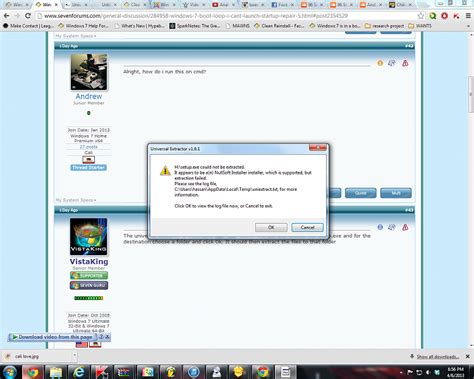
Task: Open the cell love.jpg download item
Action: tap(36, 356)
